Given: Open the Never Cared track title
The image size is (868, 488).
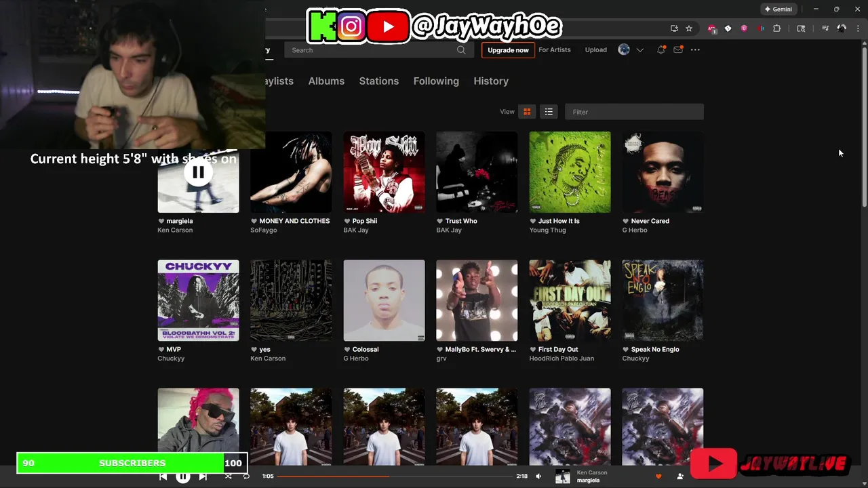Looking at the screenshot, I should 650,221.
